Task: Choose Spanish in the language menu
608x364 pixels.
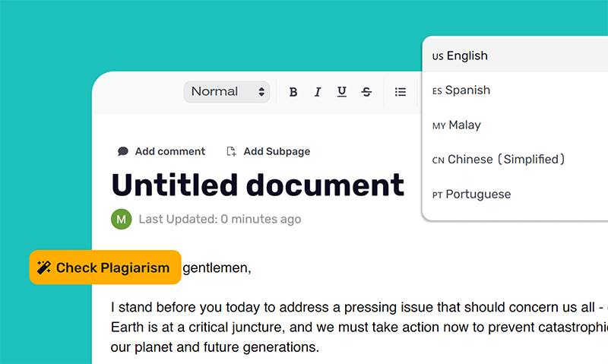Action: click(467, 90)
